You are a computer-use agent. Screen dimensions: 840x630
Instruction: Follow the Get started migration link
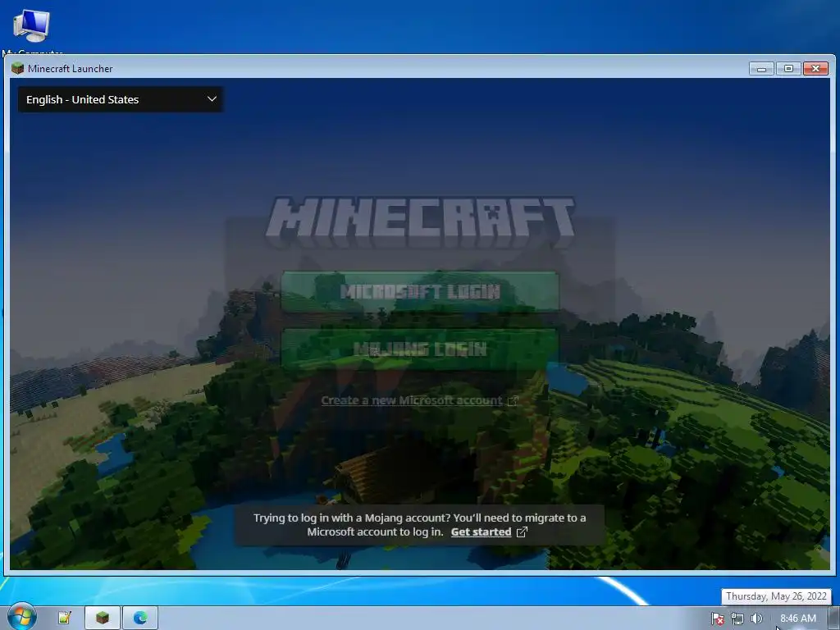(481, 532)
